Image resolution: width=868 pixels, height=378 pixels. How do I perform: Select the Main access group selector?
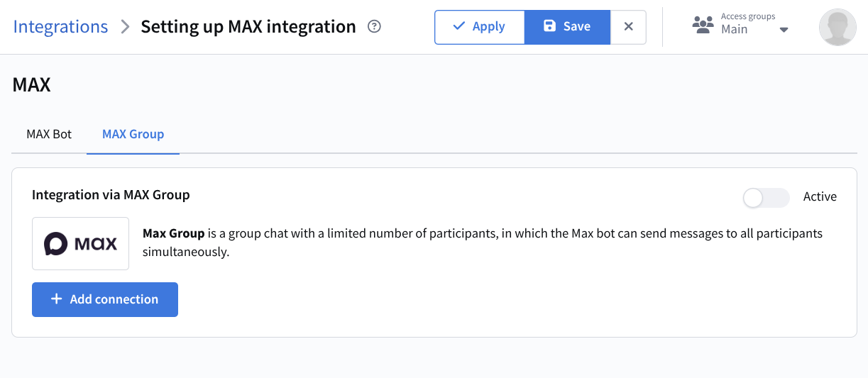click(735, 30)
